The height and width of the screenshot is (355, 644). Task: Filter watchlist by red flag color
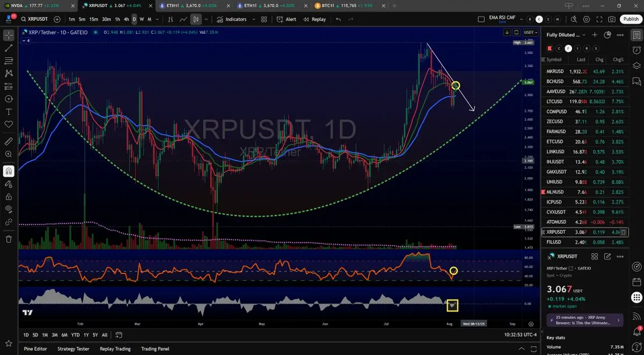pos(550,48)
